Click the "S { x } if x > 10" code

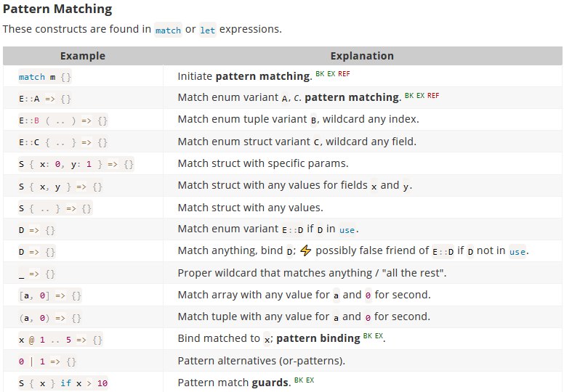tap(63, 383)
